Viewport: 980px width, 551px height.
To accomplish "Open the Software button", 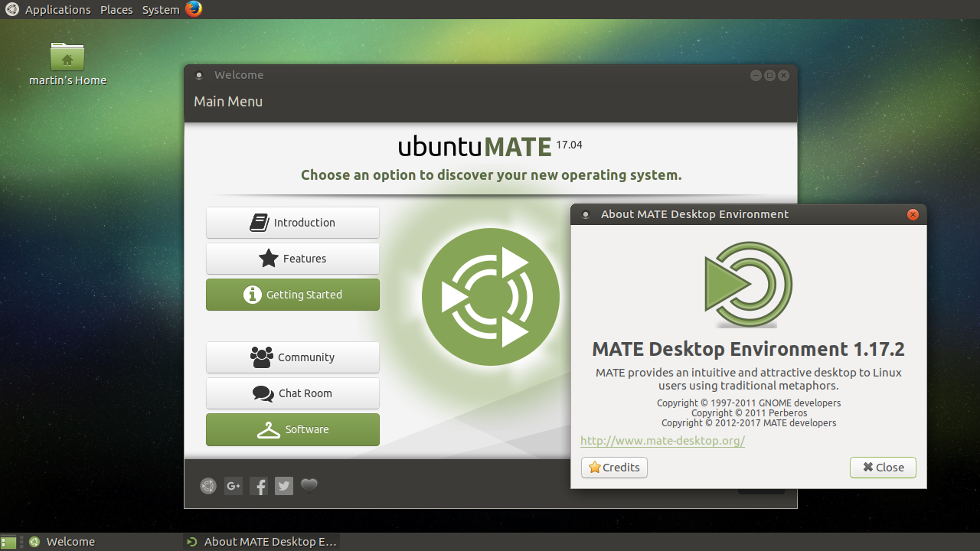I will 292,429.
